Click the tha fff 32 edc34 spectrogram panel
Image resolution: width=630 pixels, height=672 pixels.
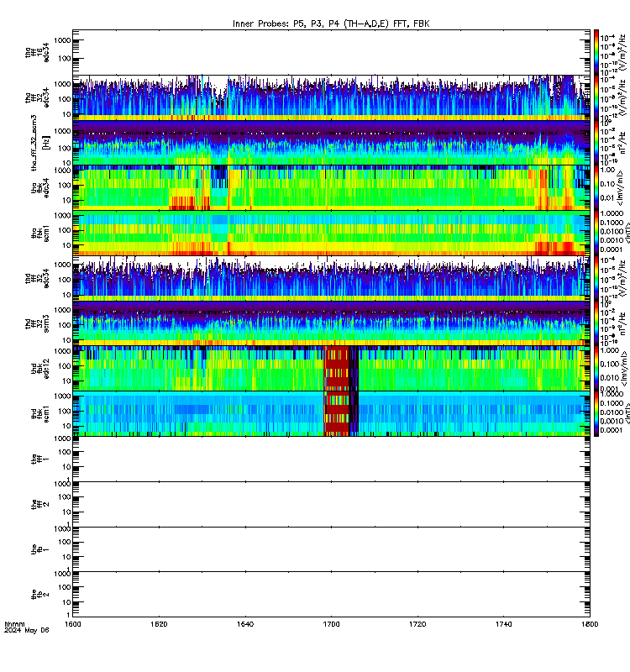[331, 97]
